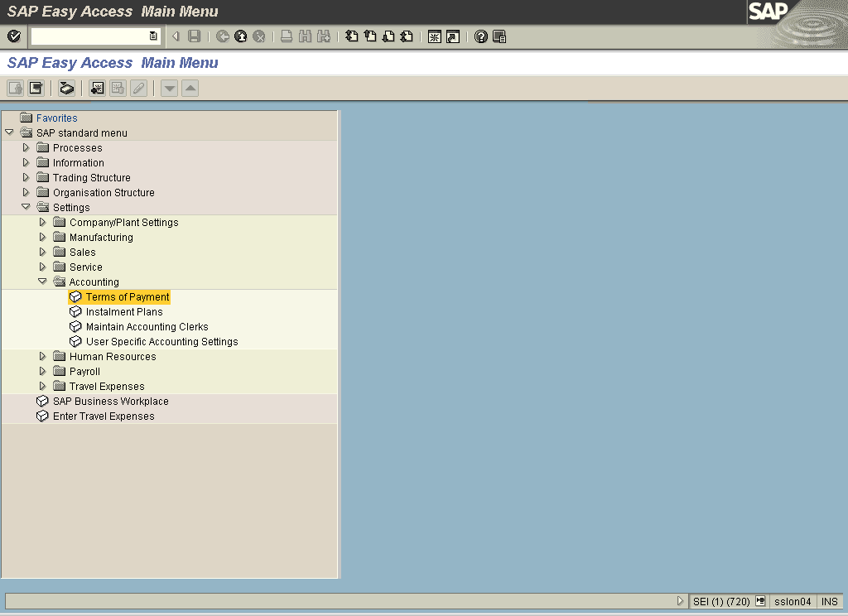The width and height of the screenshot is (848, 616).
Task: Click the Trading Structure label
Action: [x=91, y=177]
